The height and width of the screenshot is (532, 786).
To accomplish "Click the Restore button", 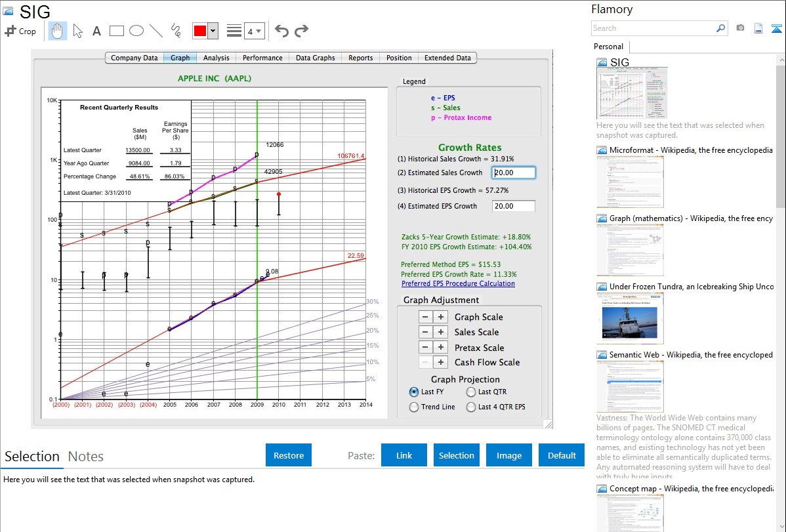I will coord(289,455).
